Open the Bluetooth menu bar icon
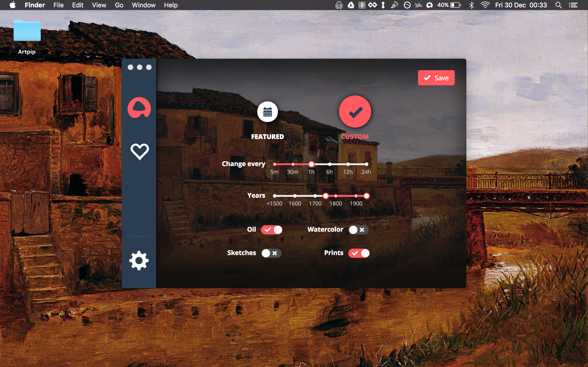Image resolution: width=588 pixels, height=367 pixels. [471, 5]
